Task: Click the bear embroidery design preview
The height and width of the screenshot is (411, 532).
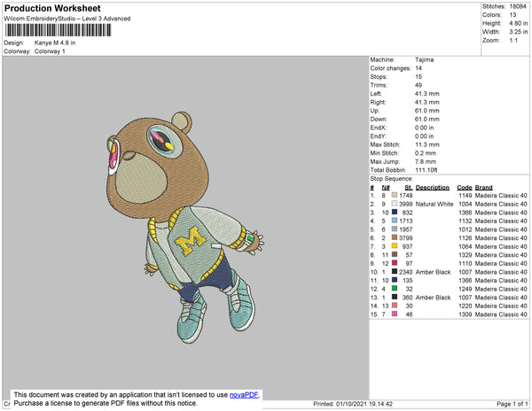Action: 185,228
